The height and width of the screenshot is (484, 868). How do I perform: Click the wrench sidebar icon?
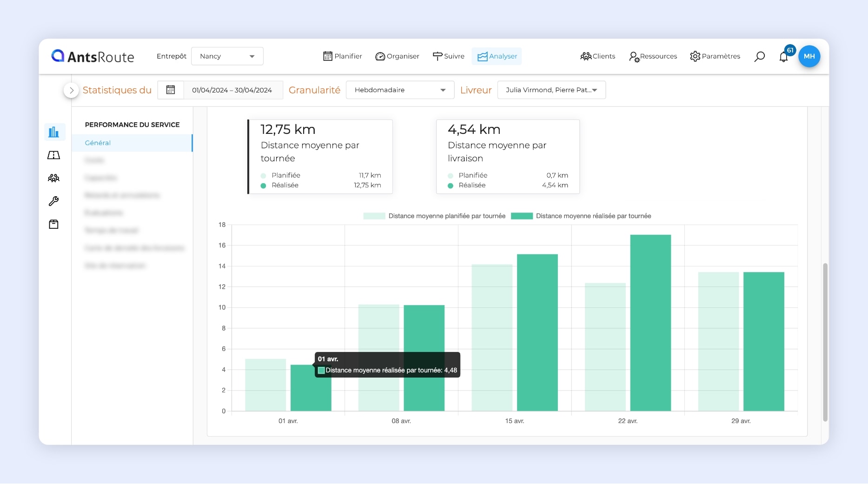pyautogui.click(x=54, y=201)
